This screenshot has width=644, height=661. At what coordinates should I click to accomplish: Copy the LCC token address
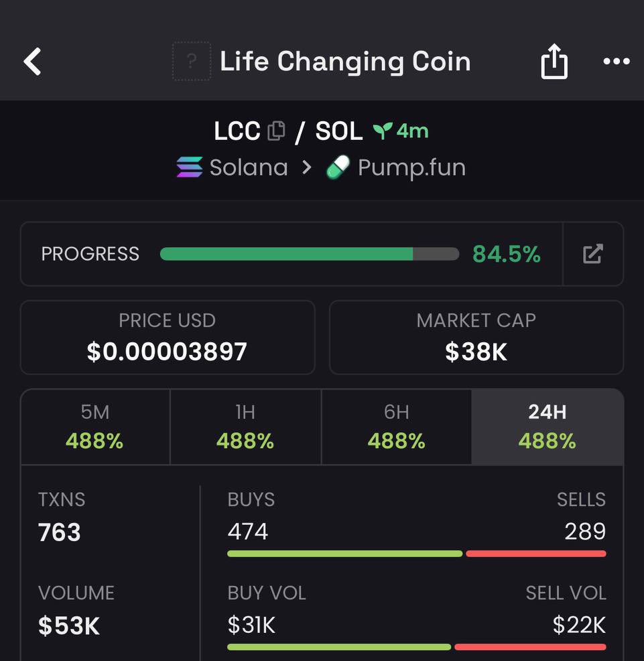[277, 131]
